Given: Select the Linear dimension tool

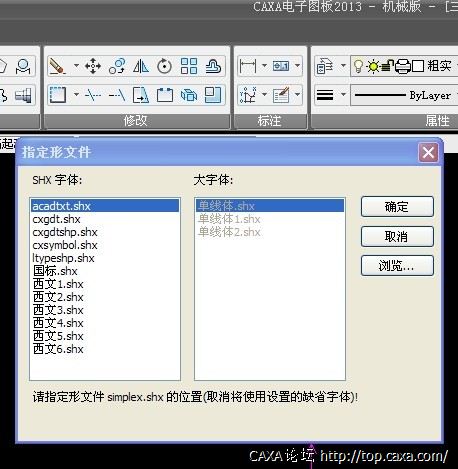Looking at the screenshot, I should tap(248, 66).
